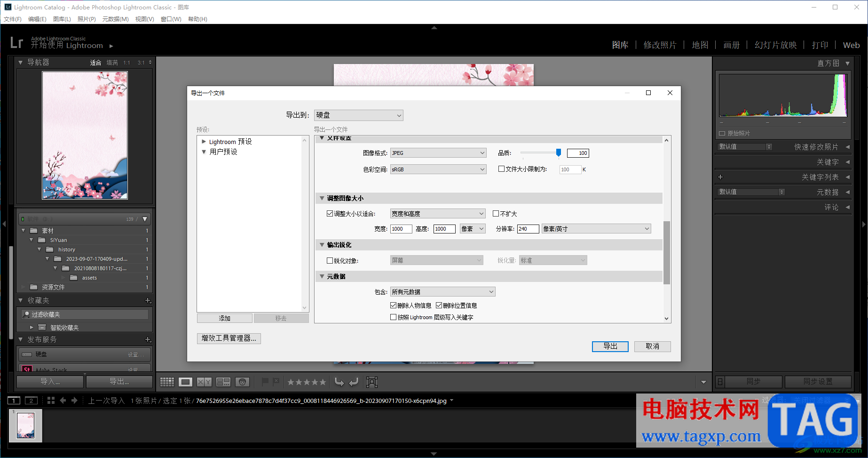The width and height of the screenshot is (868, 458).
Task: Select the Loupe view icon
Action: point(185,382)
